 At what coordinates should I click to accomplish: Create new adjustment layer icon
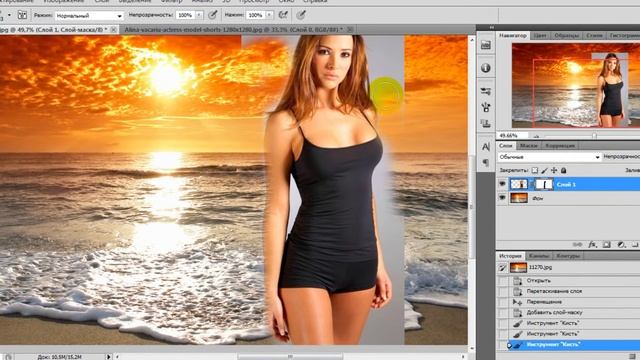[621, 245]
